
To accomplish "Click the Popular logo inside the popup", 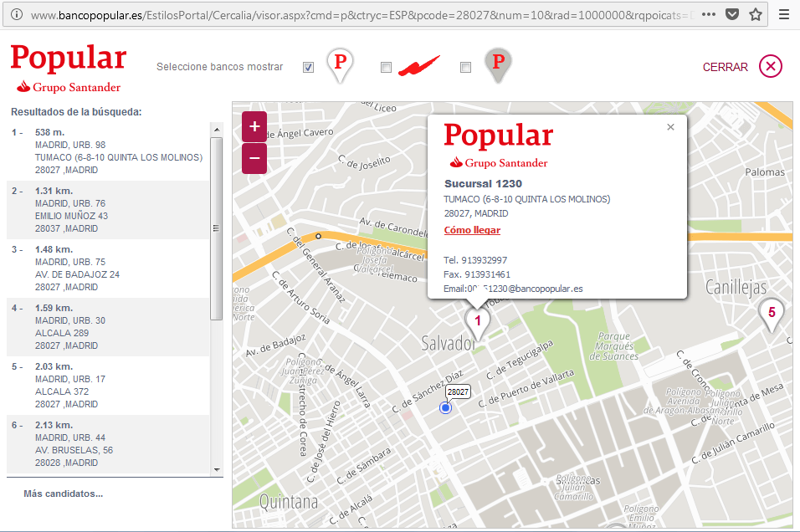I will point(499,145).
